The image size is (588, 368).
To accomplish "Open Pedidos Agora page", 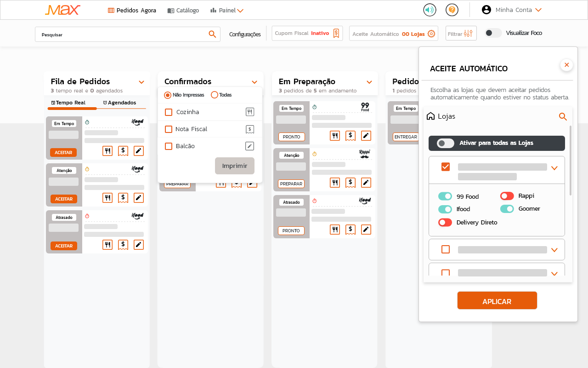I will point(132,10).
